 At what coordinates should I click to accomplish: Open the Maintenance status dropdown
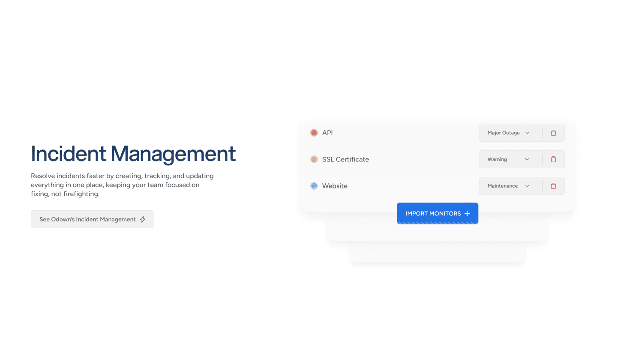[x=509, y=186]
